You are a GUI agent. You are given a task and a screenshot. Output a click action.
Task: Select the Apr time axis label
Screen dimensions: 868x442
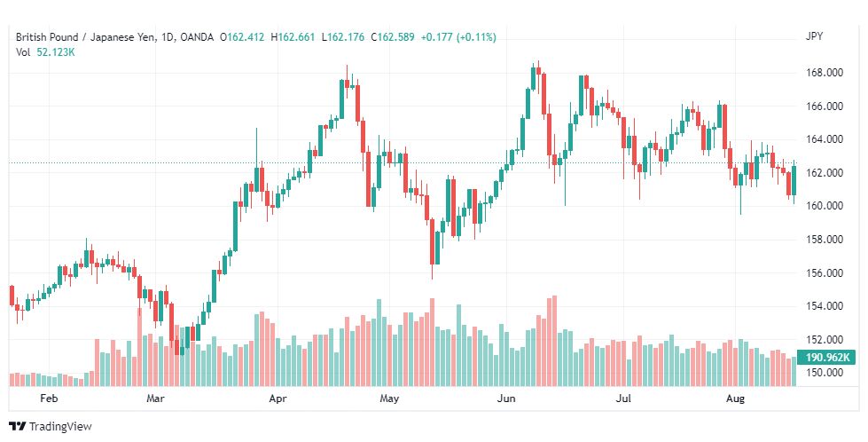point(278,399)
